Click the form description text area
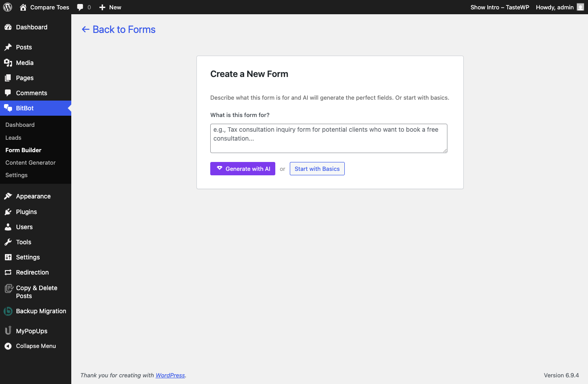The height and width of the screenshot is (384, 588). coord(328,138)
